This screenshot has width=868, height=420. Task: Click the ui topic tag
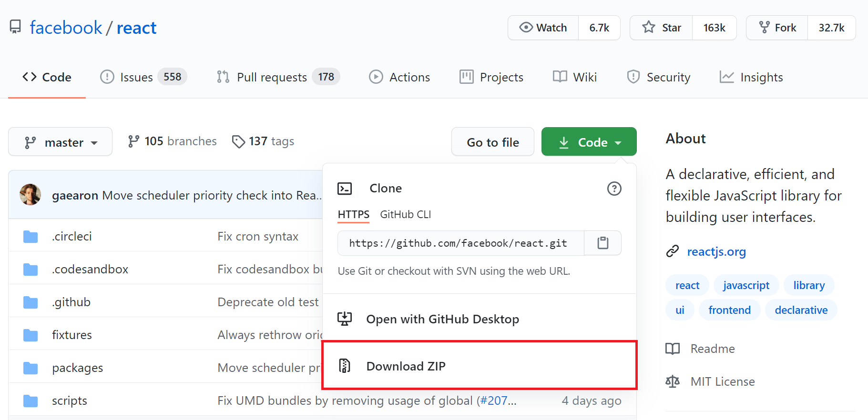(x=680, y=310)
